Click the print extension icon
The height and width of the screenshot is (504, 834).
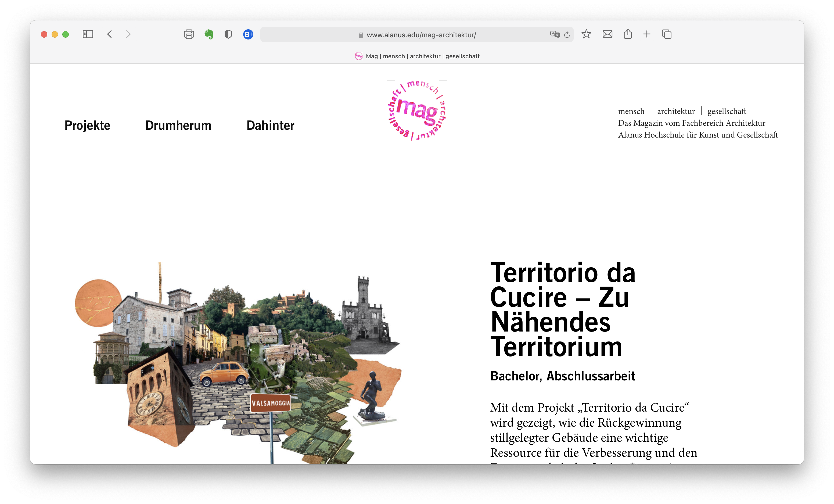[x=189, y=34]
